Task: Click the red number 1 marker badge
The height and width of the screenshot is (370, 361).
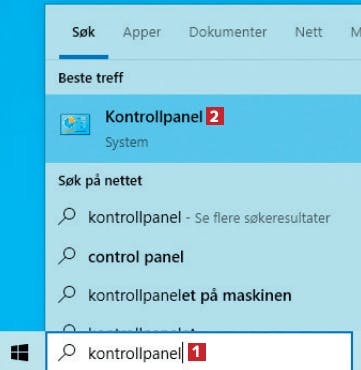Action: [197, 352]
